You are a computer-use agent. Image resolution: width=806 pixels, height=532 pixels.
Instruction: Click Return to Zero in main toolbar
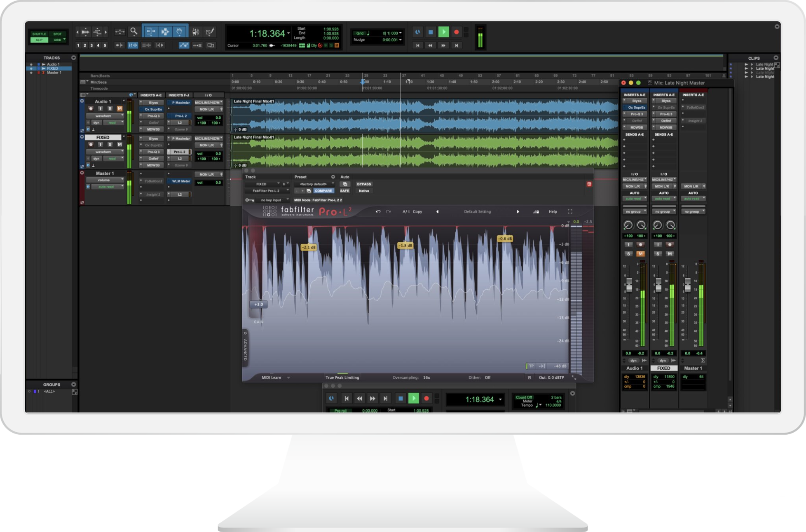tap(418, 45)
